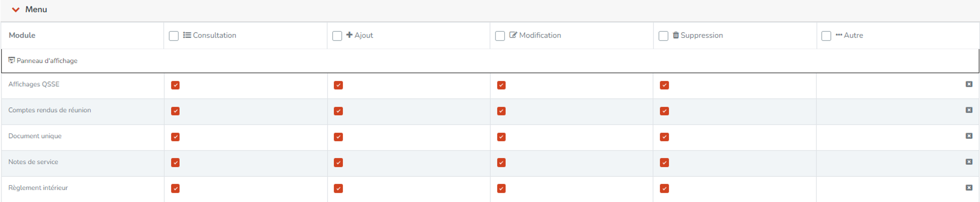Screen dimensions: 980x202
Task: Click the Consultation list icon
Action: click(x=187, y=35)
